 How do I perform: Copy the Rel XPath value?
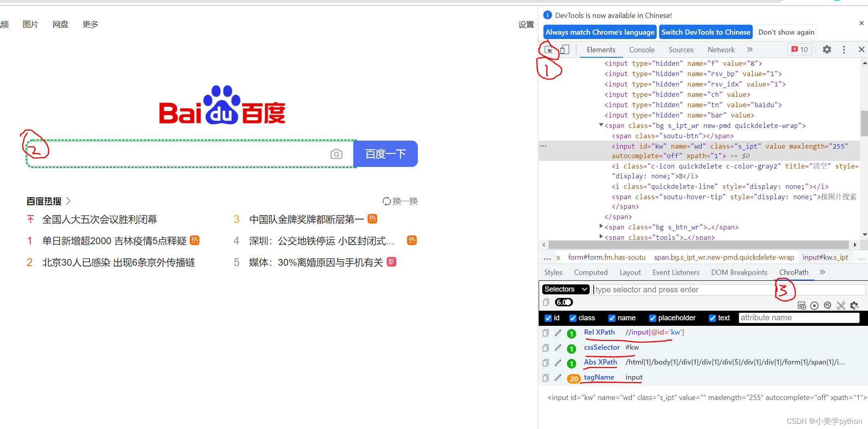(546, 333)
